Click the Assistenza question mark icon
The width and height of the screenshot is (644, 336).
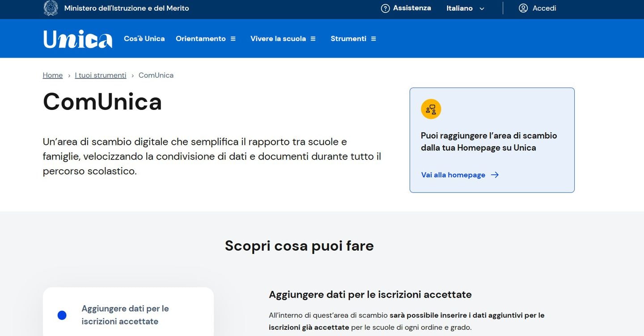pos(385,8)
